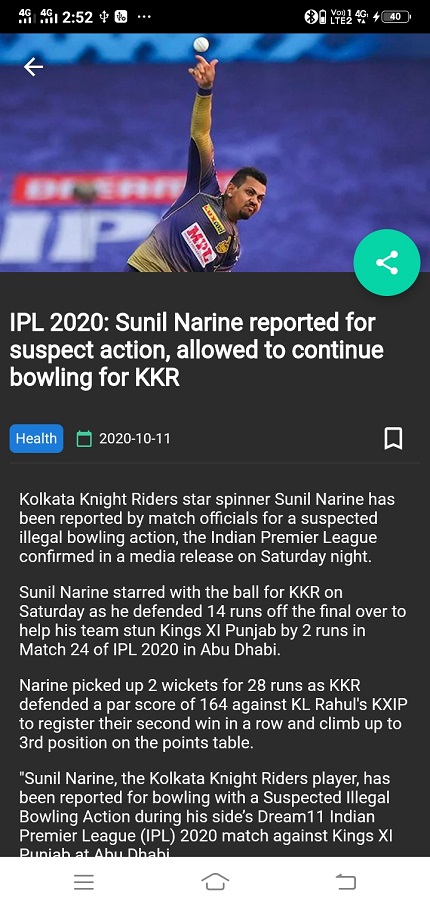Tap the Android back navigation button
Viewport: 430px width, 907px height.
[x=346, y=882]
